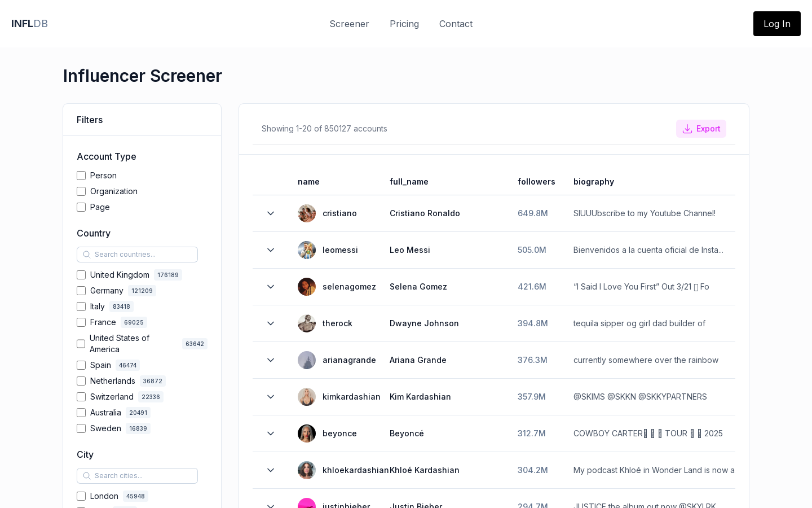Expand the leomessi row chevron
This screenshot has width=812, height=508.
271,250
